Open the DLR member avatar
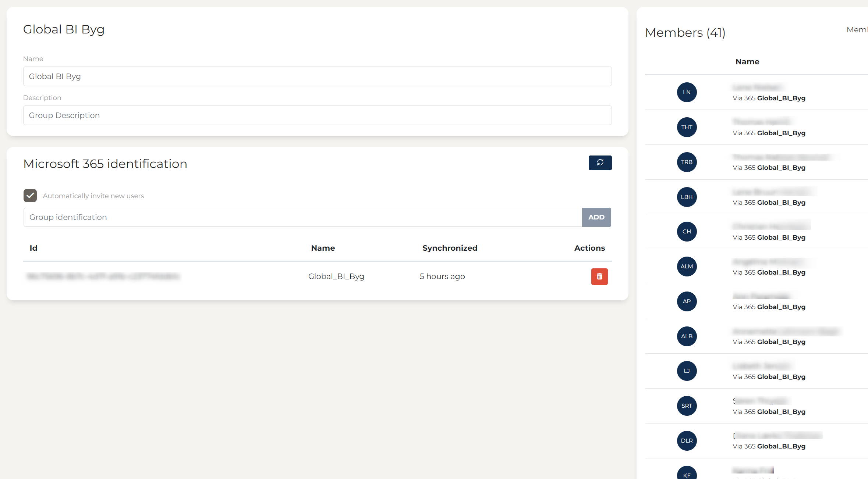Viewport: 868px width, 479px height. coord(687,441)
